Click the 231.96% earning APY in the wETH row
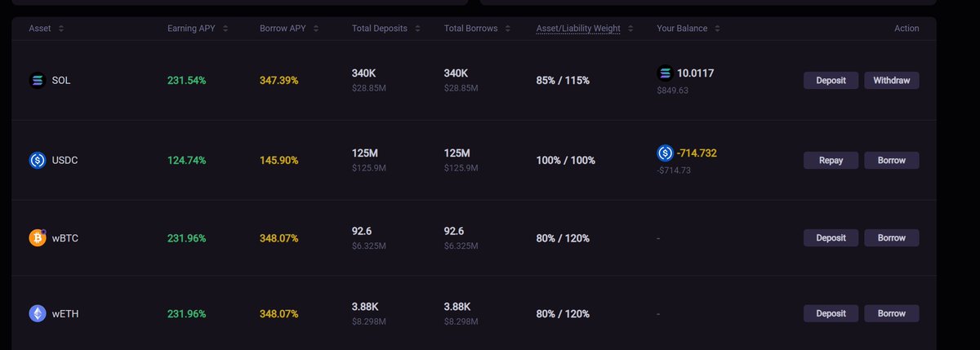 pos(187,313)
